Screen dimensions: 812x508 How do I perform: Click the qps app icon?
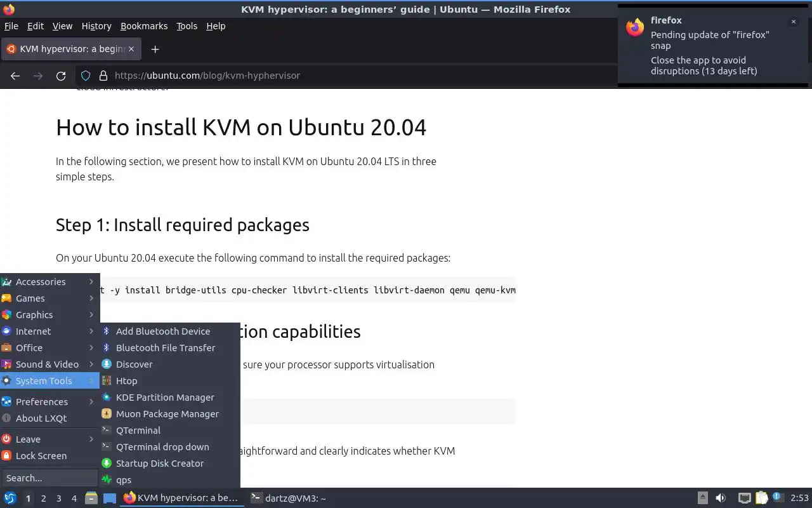[x=107, y=479]
